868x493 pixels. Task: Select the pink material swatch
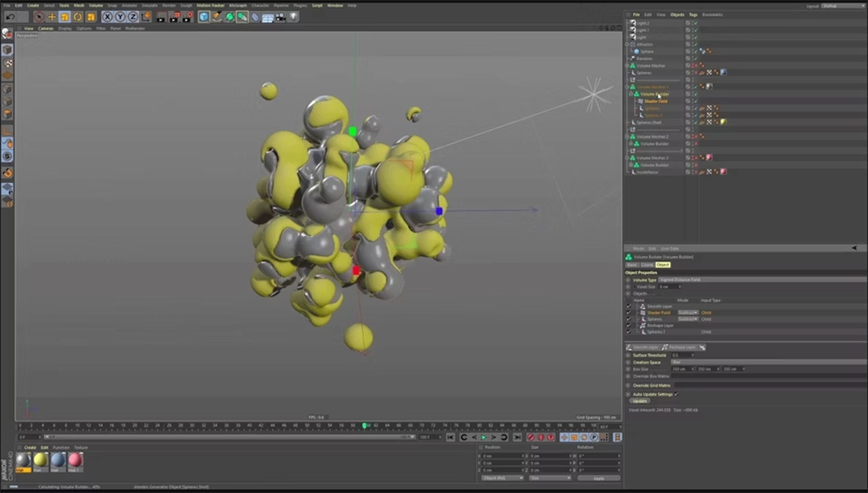[x=75, y=460]
